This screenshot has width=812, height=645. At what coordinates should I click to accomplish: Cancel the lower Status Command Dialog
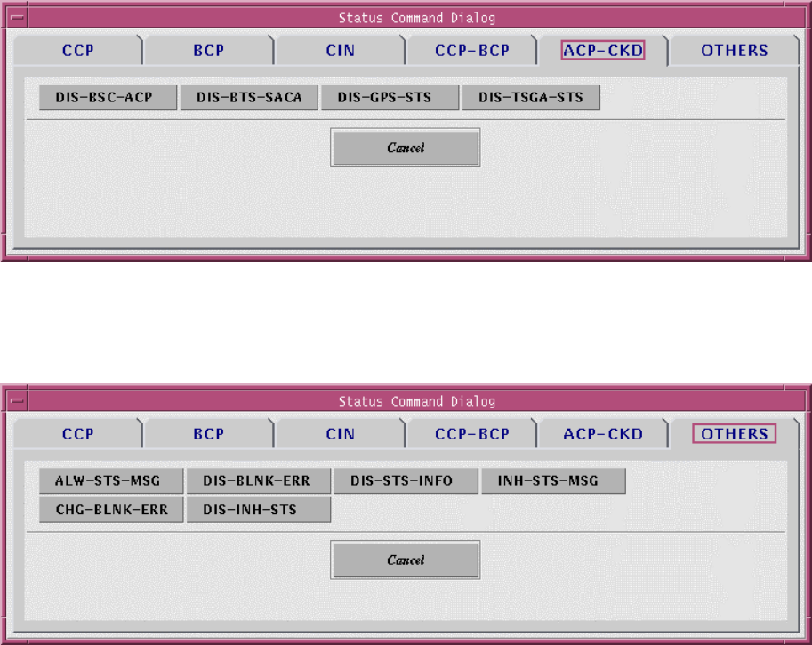point(406,560)
